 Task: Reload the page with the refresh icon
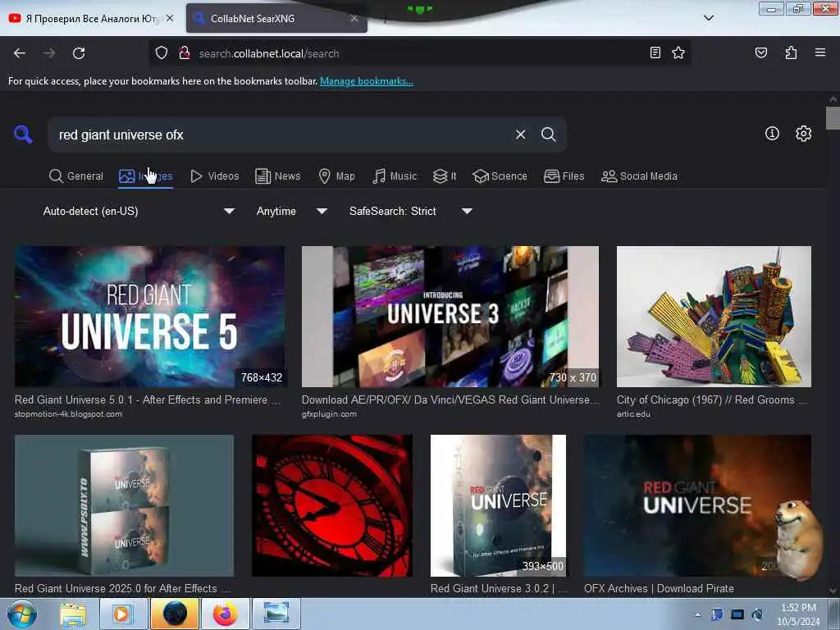(79, 53)
